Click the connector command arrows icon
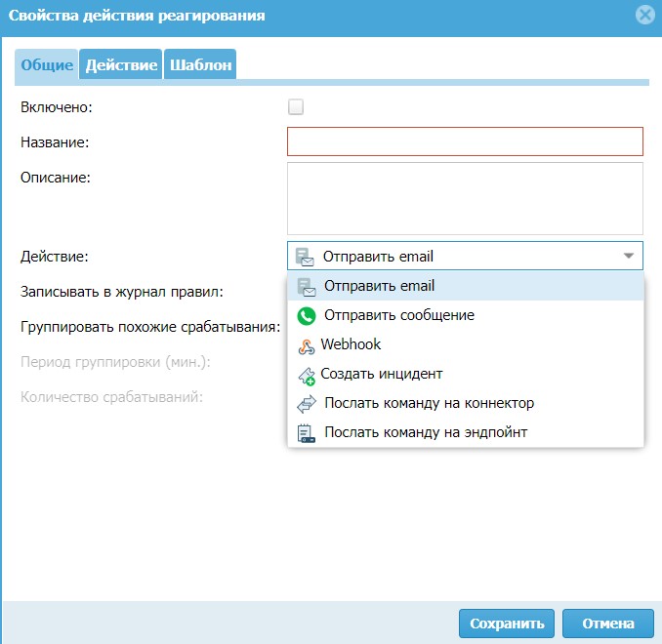The image size is (662, 644). [307, 404]
